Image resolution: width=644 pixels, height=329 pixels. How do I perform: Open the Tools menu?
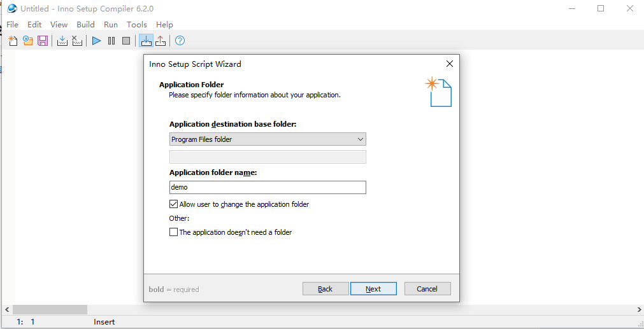(x=137, y=25)
